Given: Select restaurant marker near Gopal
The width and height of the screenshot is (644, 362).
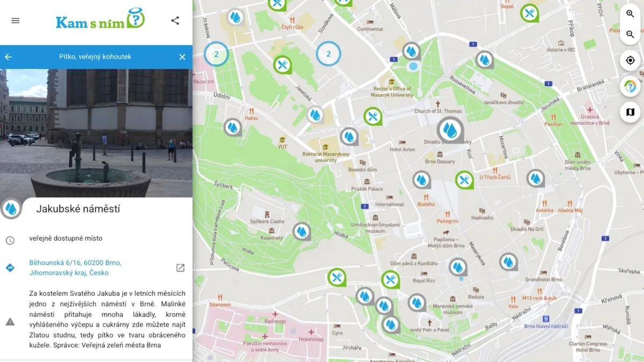Looking at the screenshot, I should tap(530, 13).
